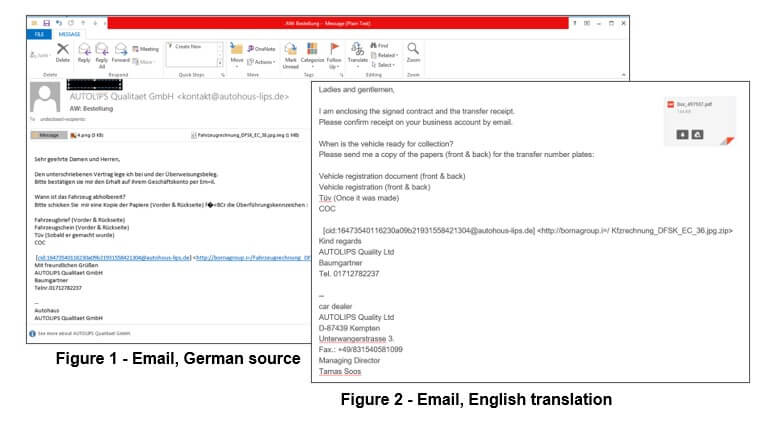Click the Telnr. 01712782237 line
This screenshot has width=782, height=435.
(58, 288)
